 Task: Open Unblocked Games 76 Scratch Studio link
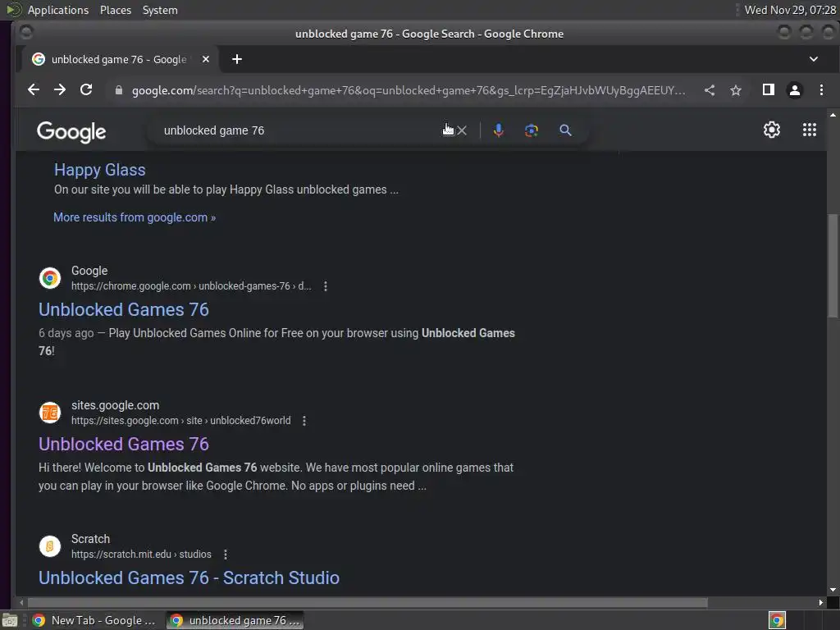(x=189, y=578)
